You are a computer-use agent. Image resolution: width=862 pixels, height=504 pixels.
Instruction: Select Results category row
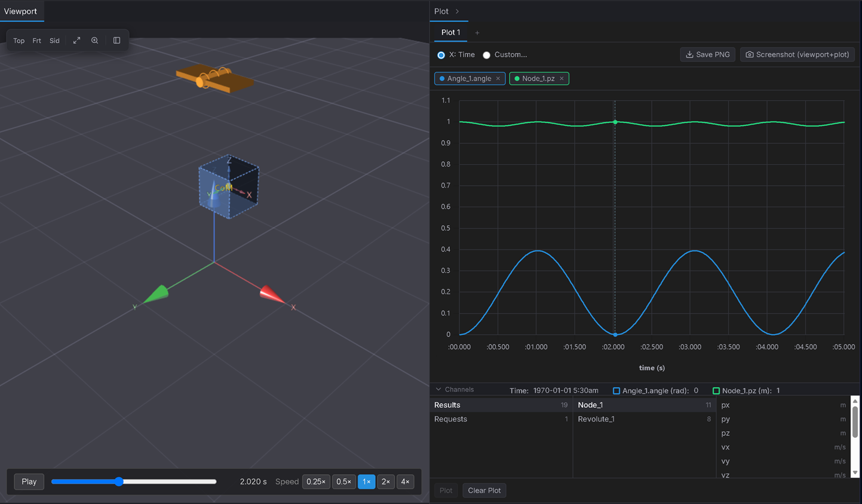[x=501, y=405]
